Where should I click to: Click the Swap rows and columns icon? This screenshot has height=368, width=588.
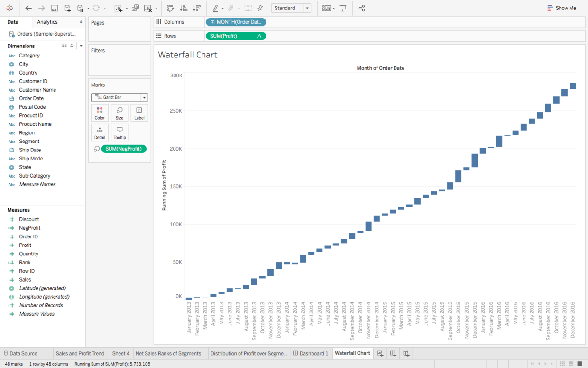point(170,8)
